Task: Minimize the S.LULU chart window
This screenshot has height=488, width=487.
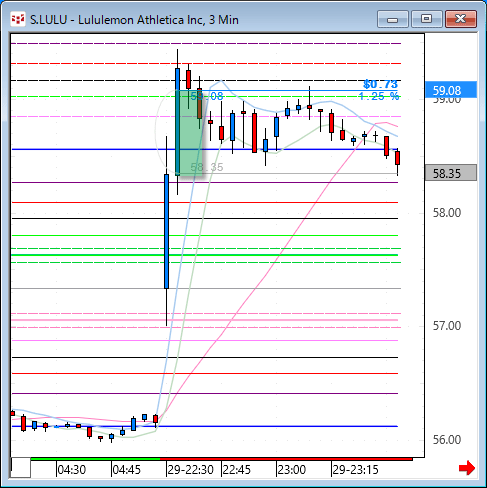Action: (393, 19)
